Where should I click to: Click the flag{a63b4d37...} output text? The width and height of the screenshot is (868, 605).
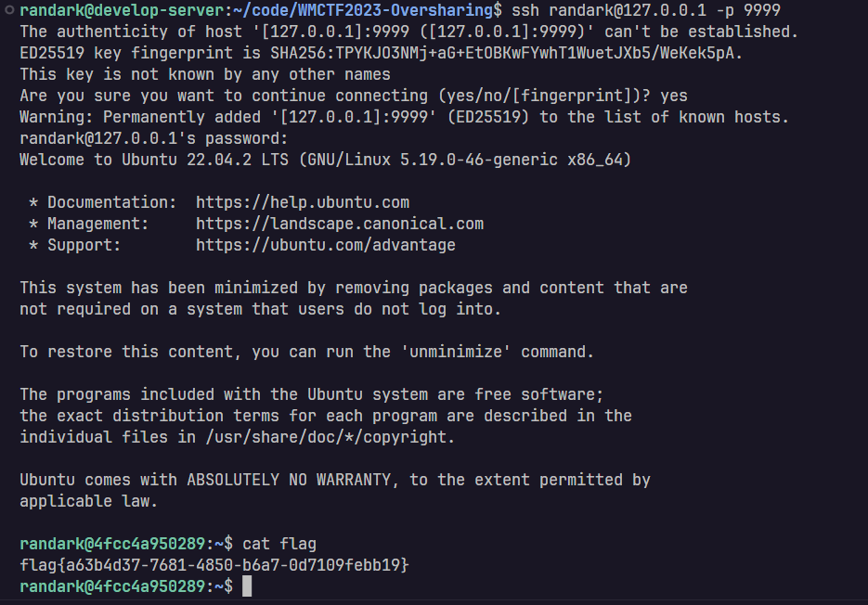point(214,565)
